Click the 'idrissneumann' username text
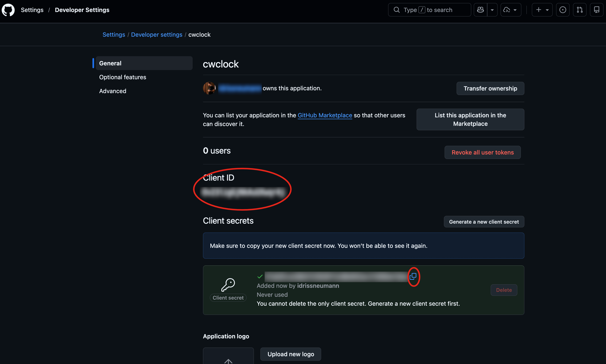The width and height of the screenshot is (606, 364). 318,286
